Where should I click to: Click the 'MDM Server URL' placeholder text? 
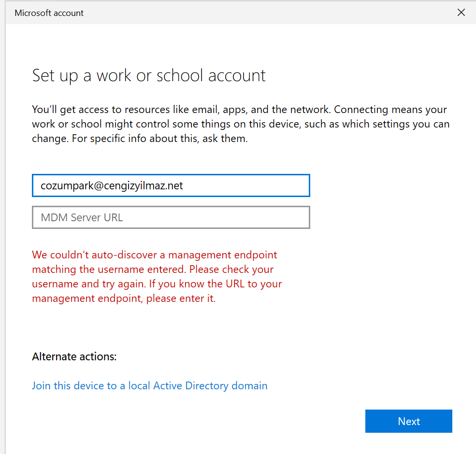82,217
